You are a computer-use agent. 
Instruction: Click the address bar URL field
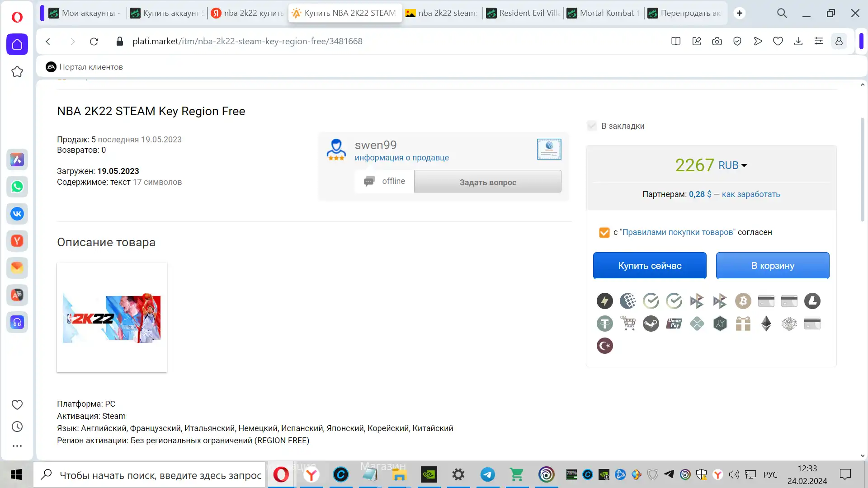click(x=247, y=41)
